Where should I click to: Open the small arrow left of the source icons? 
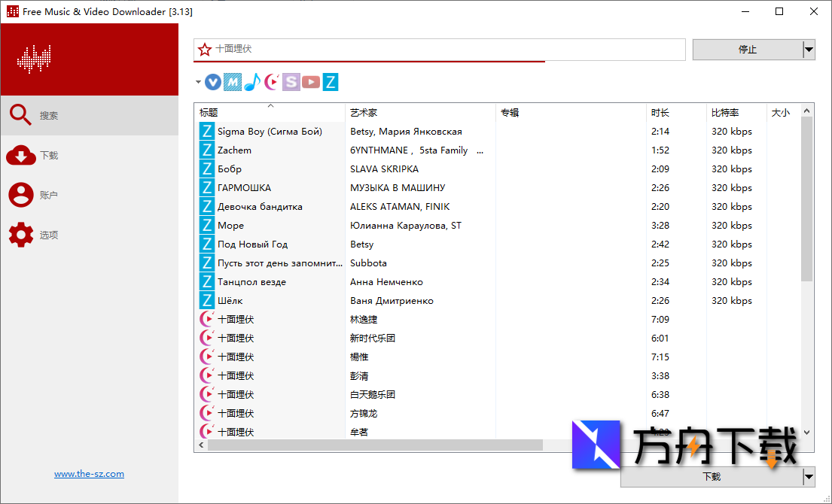click(x=198, y=82)
